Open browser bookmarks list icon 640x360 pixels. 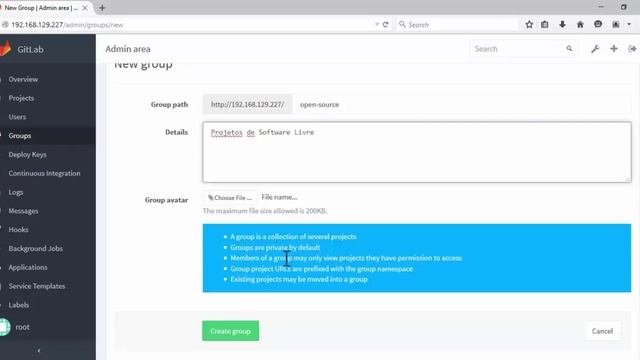click(544, 24)
